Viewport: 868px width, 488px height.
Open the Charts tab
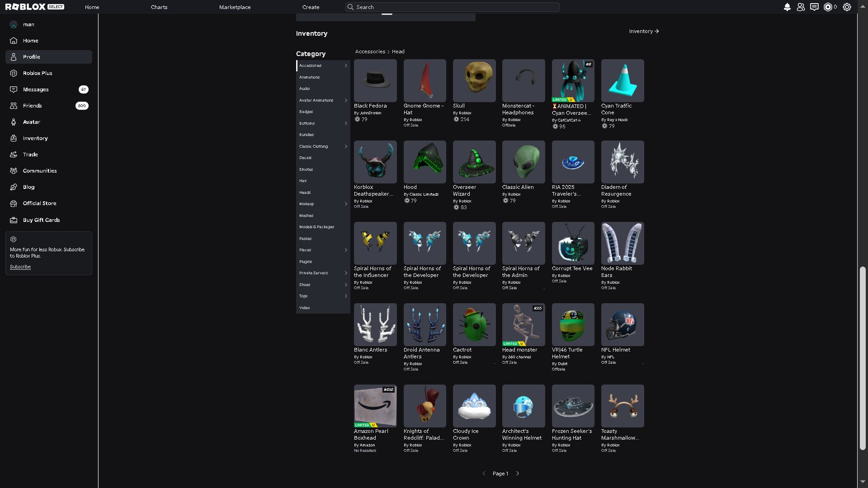pos(159,7)
